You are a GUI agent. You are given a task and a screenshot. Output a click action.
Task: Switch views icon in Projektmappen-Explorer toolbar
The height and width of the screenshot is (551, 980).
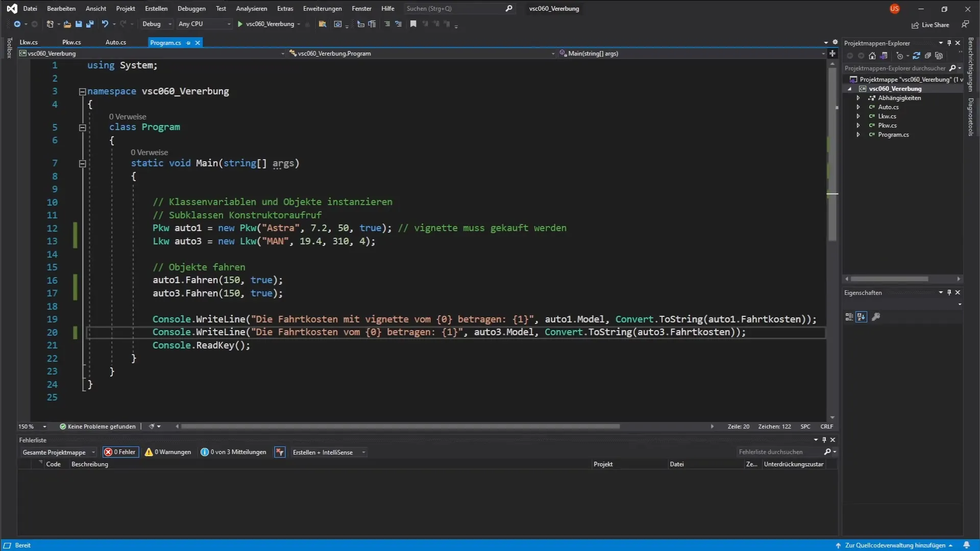click(x=884, y=56)
